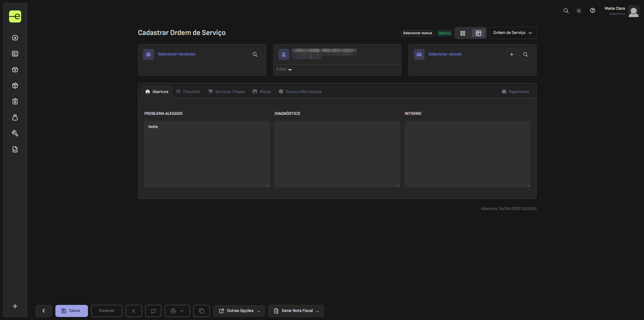Viewport: 644px width, 320px height.
Task: Click the duplicate copy icon button
Action: (201, 311)
